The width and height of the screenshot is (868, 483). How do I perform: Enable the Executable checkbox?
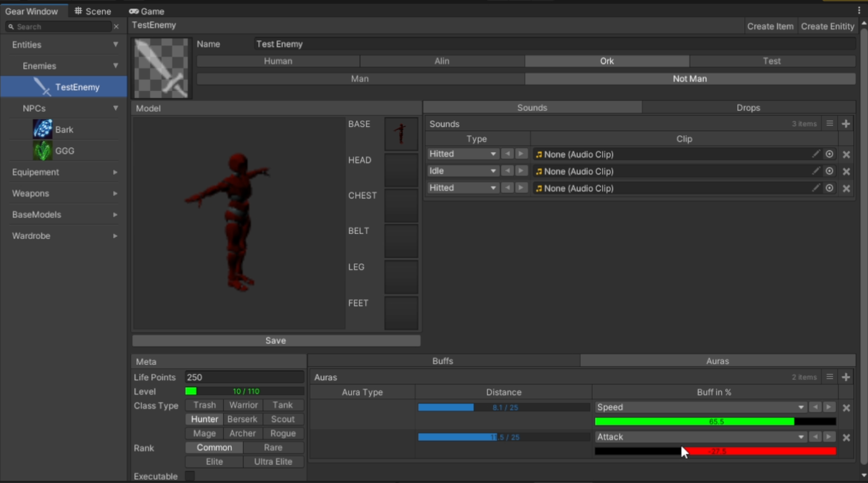190,476
